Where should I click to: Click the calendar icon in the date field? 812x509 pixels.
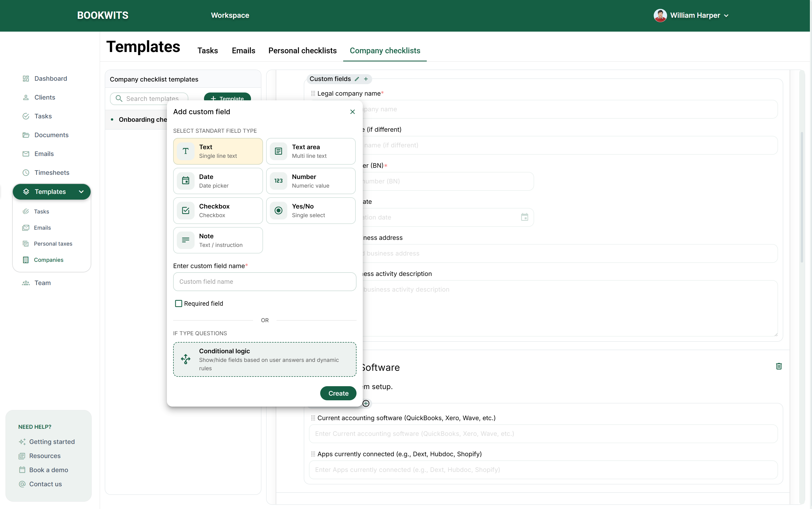coord(524,217)
